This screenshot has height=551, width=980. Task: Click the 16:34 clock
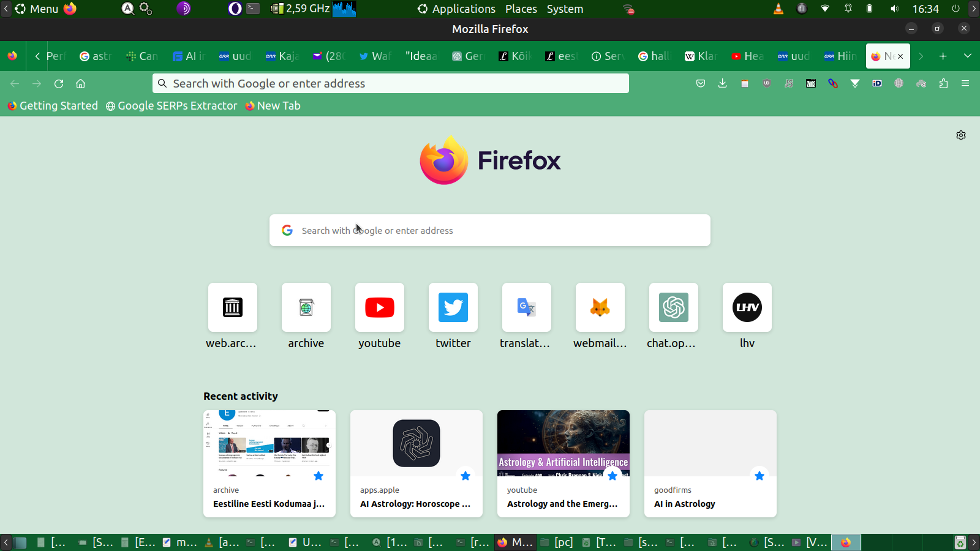tap(925, 9)
